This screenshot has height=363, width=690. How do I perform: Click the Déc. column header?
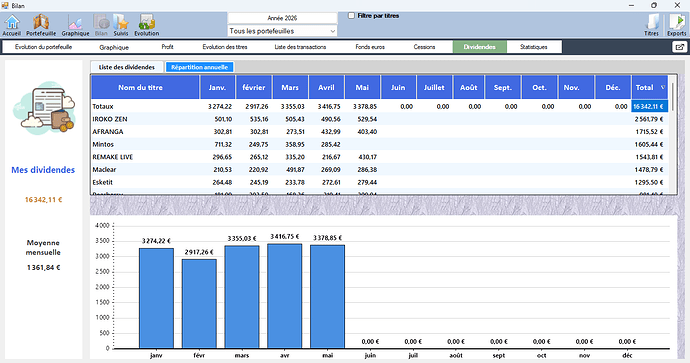point(613,87)
